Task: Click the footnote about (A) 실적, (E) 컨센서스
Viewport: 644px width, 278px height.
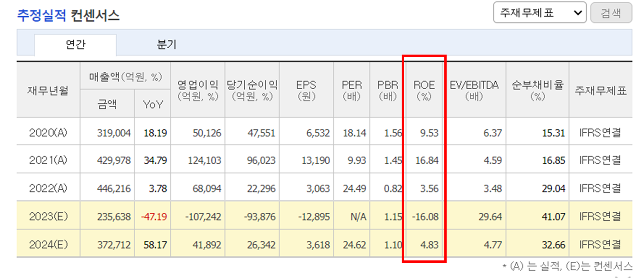Action: [568, 266]
